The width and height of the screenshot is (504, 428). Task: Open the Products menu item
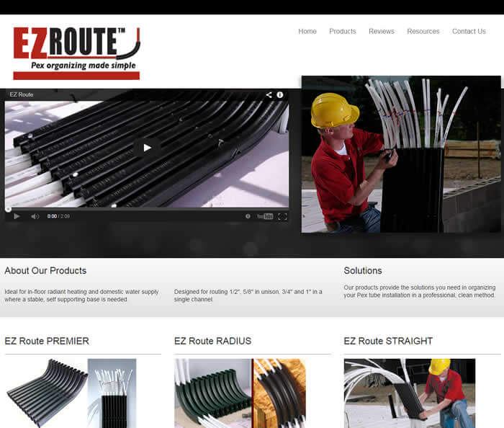(x=342, y=31)
